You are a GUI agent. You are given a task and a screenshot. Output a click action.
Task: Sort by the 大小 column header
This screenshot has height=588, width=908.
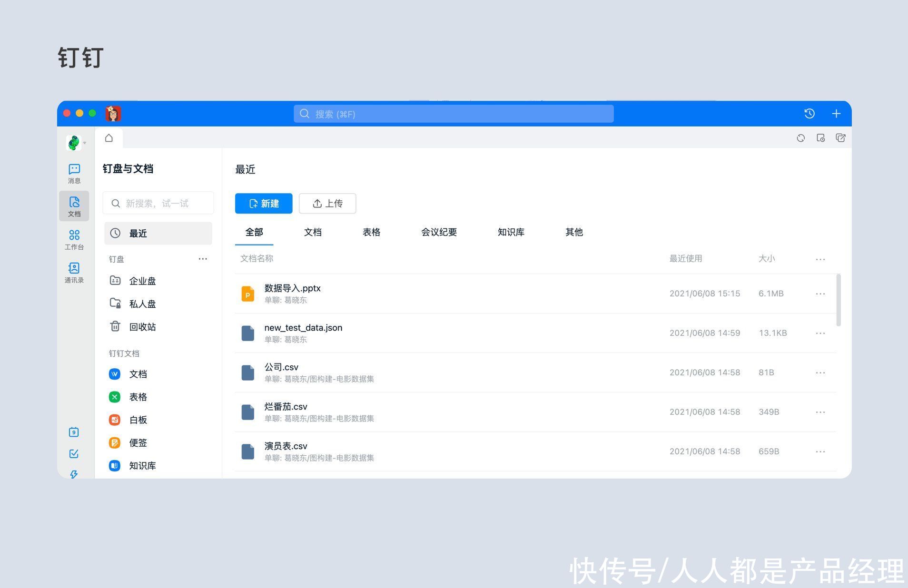click(767, 258)
